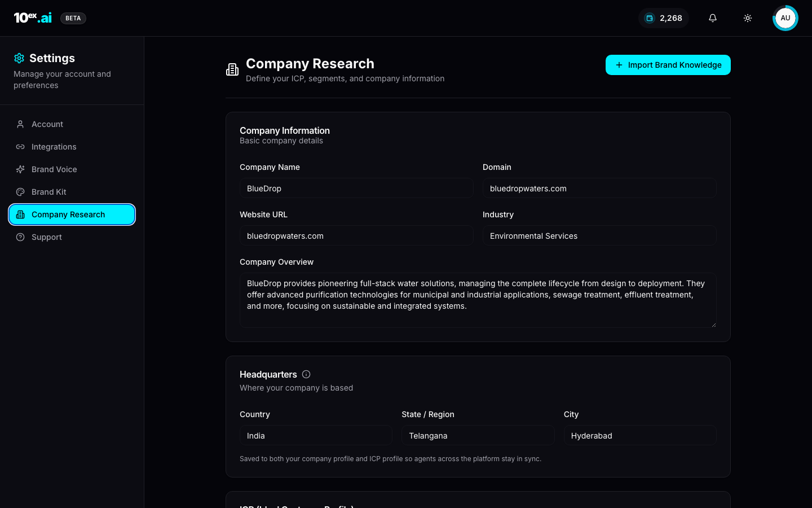The width and height of the screenshot is (812, 508).
Task: Click plus icon in Import button
Action: tap(619, 65)
